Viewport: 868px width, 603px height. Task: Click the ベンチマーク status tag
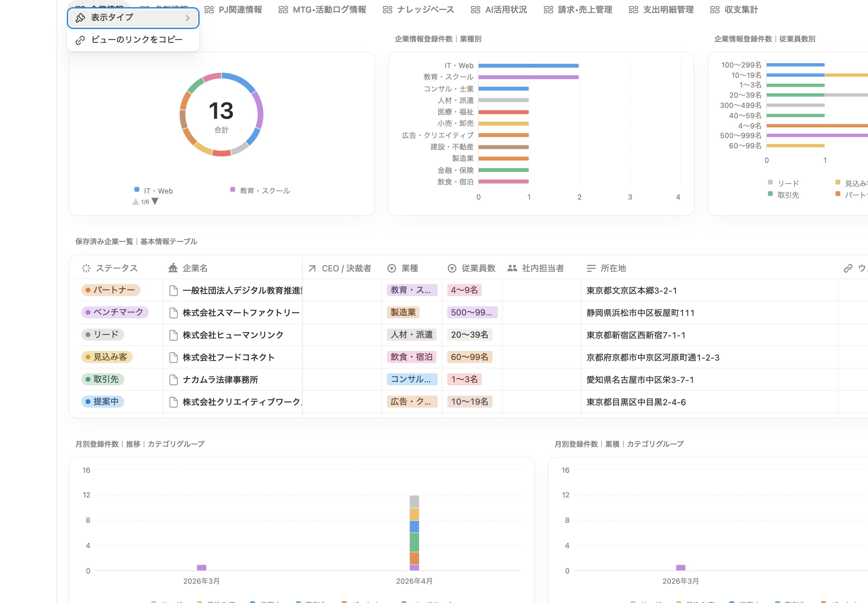[x=115, y=312]
